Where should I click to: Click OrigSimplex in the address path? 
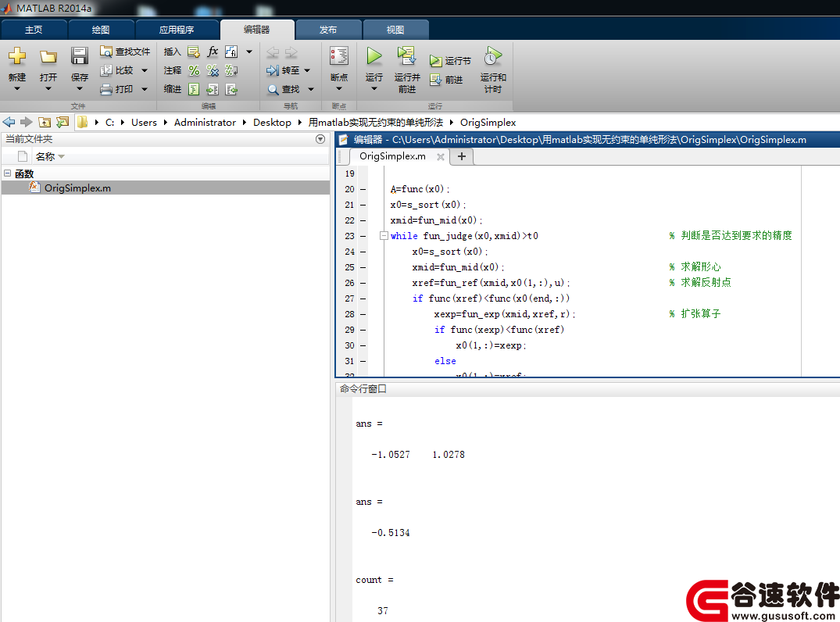[x=488, y=122]
